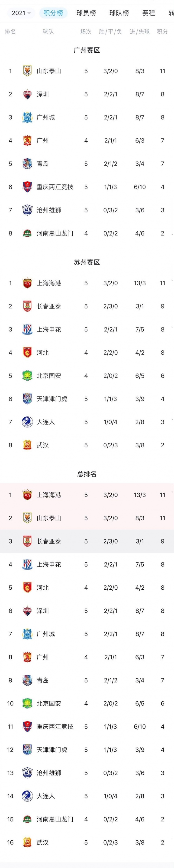Click 上海申花 logo in 总排名
Viewport: 174px width, 868px height.
click(27, 564)
